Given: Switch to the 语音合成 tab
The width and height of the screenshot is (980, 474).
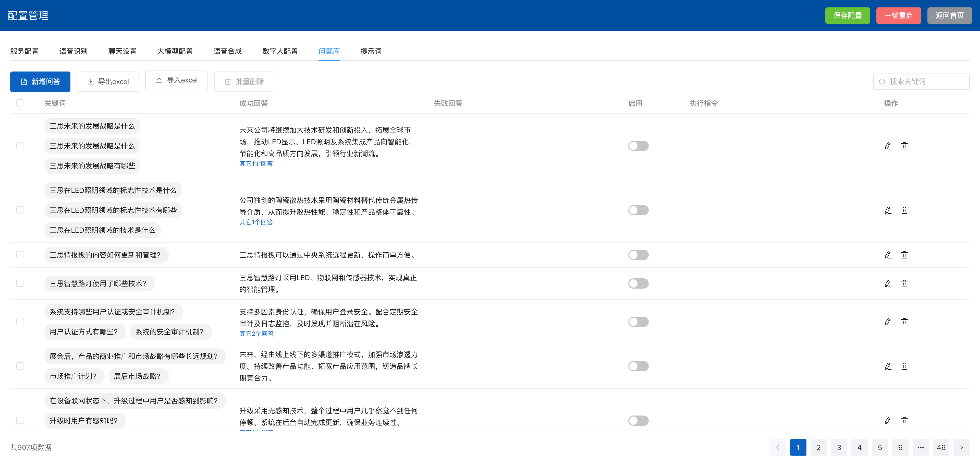Looking at the screenshot, I should pos(227,51).
